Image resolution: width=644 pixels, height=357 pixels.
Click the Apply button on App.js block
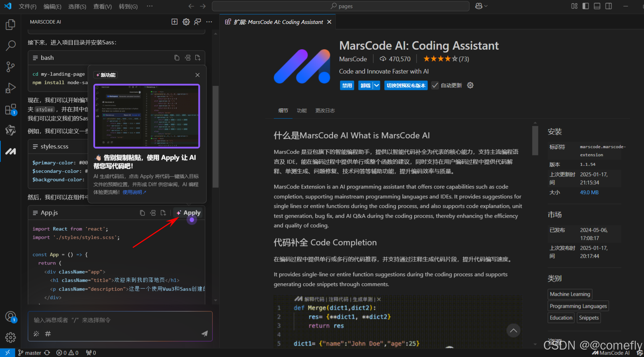coord(189,213)
